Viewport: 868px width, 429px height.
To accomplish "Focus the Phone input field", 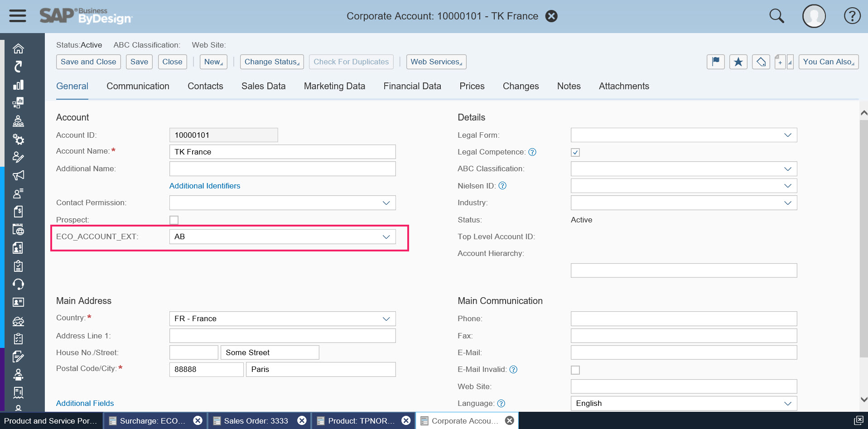I will [684, 318].
